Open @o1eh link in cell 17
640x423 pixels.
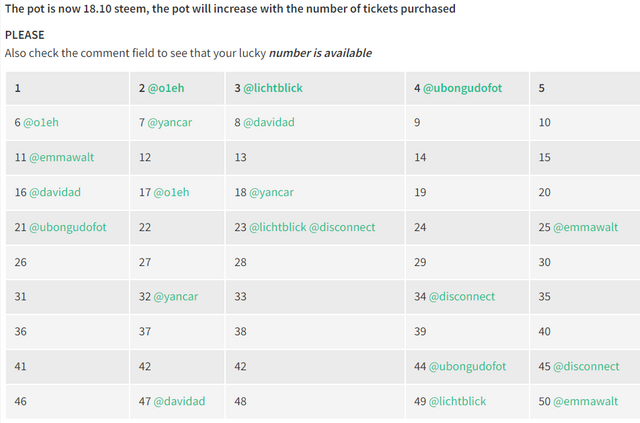tap(171, 192)
